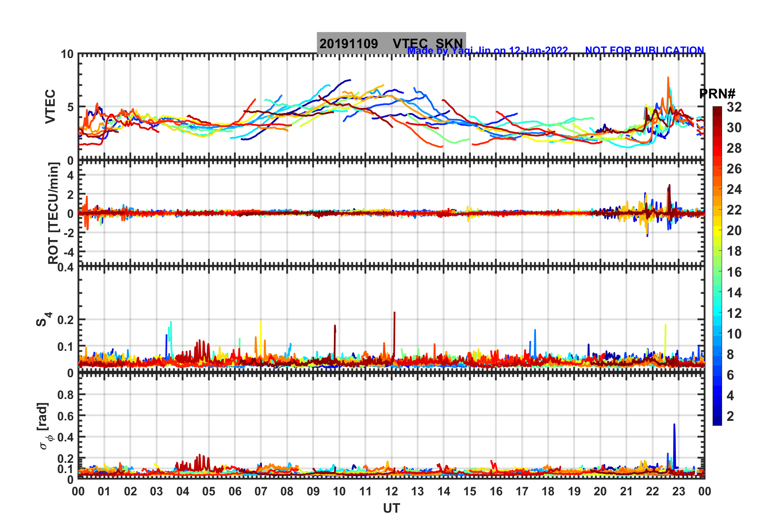Click x-axis hour label 15

click(x=470, y=491)
